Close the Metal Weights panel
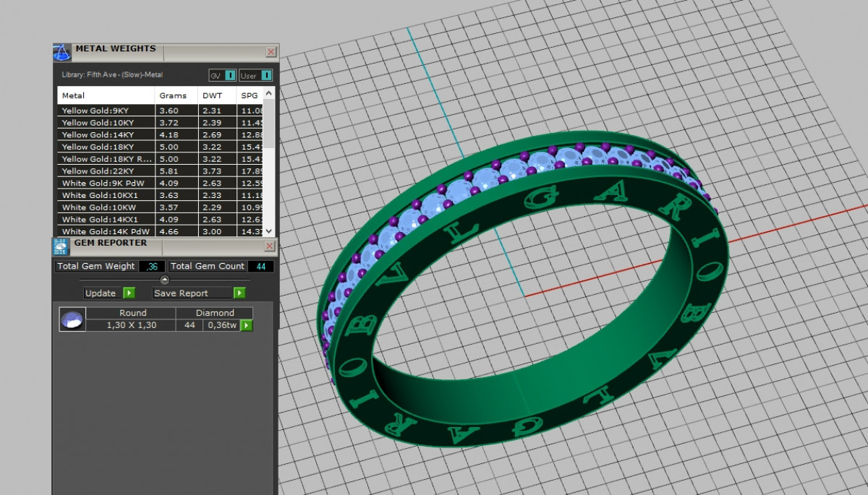 (x=271, y=52)
